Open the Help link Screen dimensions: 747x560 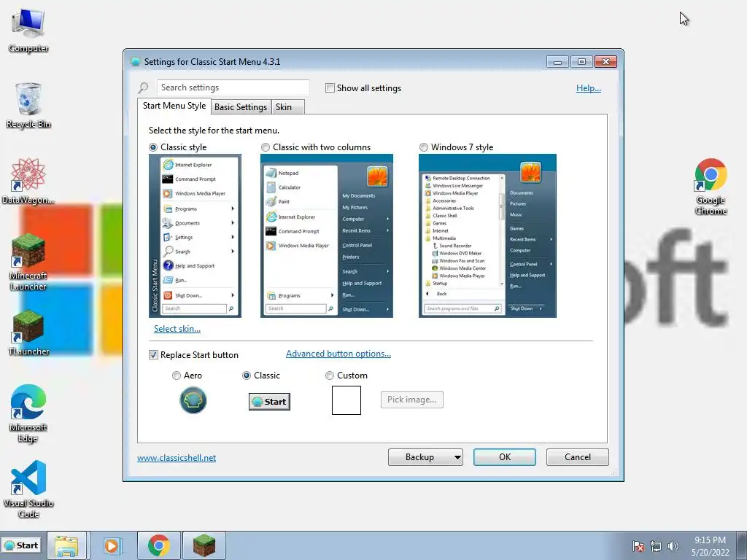(589, 88)
